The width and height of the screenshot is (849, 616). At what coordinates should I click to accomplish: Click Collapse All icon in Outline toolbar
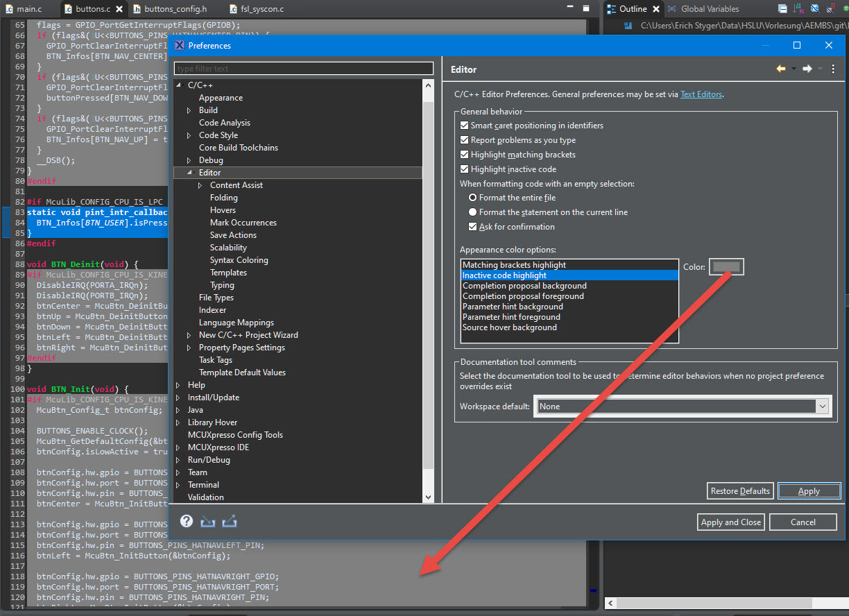tap(782, 9)
